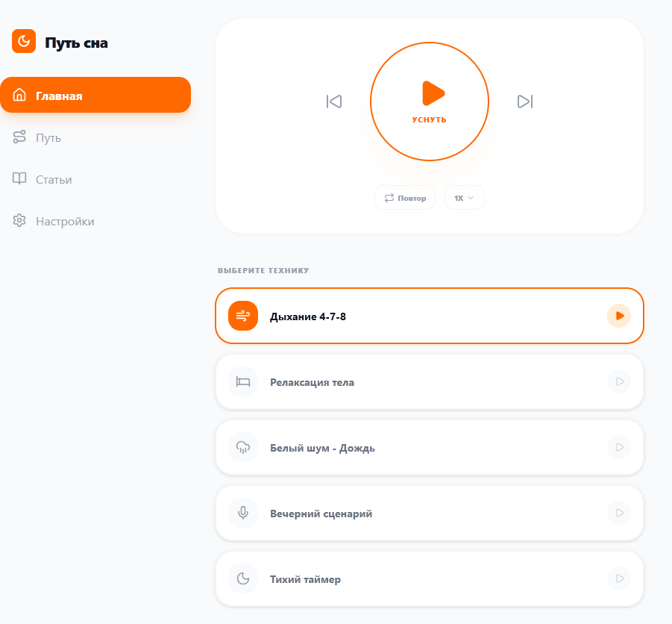The image size is (672, 624).
Task: Skip to the next track
Action: [525, 102]
